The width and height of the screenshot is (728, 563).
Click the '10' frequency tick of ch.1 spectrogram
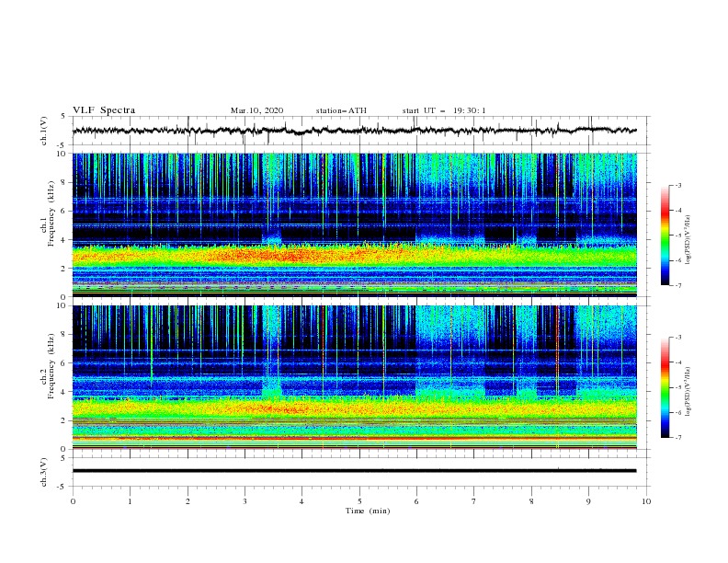63,154
